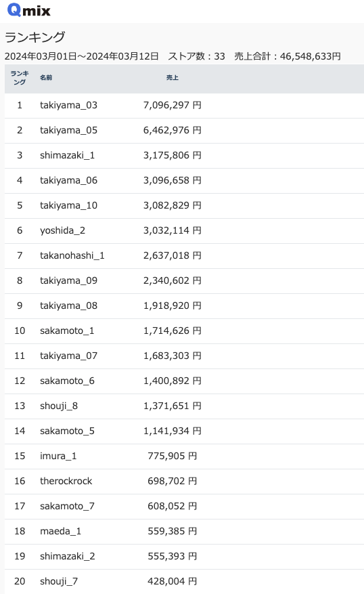The width and height of the screenshot is (364, 594).
Task: Click the 名前 column header
Action: click(46, 78)
